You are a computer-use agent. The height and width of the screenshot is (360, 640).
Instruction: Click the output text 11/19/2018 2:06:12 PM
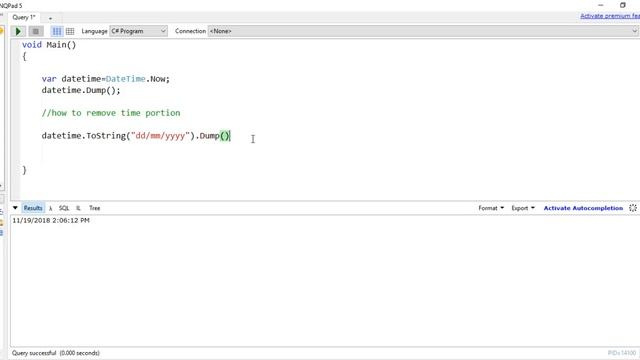tap(51, 220)
